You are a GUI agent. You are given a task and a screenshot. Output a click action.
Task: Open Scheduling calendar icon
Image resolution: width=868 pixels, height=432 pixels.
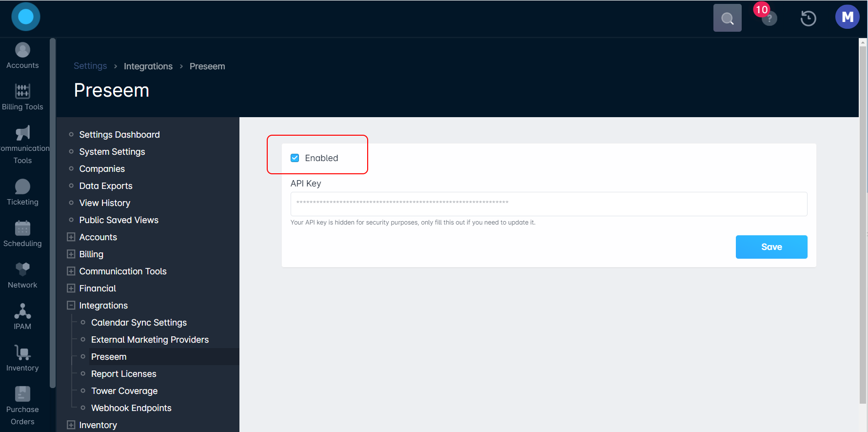coord(22,228)
